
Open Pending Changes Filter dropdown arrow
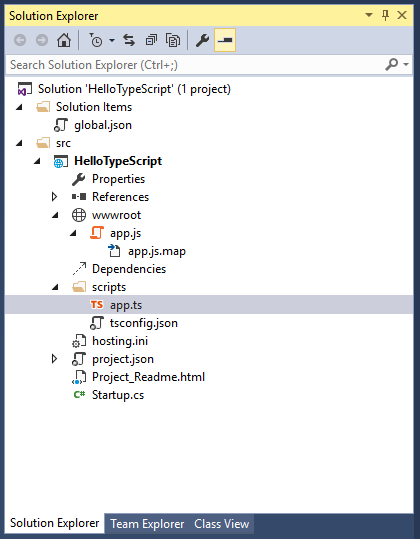(x=112, y=41)
